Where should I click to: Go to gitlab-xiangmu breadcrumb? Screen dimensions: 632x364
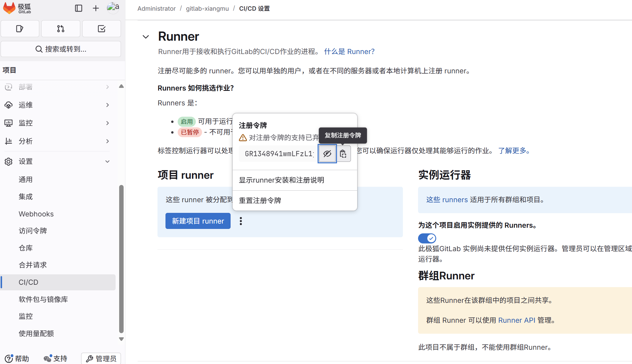coord(207,9)
